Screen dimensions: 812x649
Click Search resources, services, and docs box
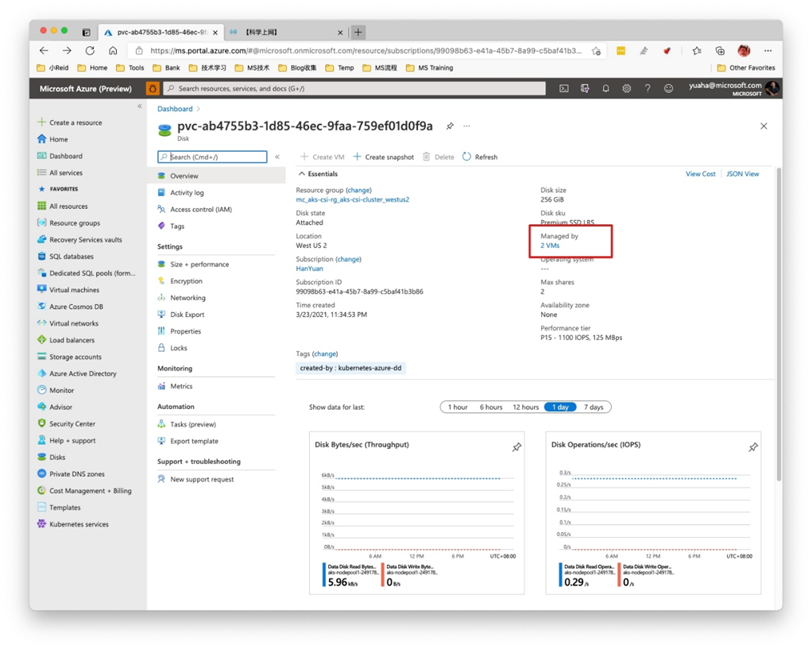click(354, 88)
